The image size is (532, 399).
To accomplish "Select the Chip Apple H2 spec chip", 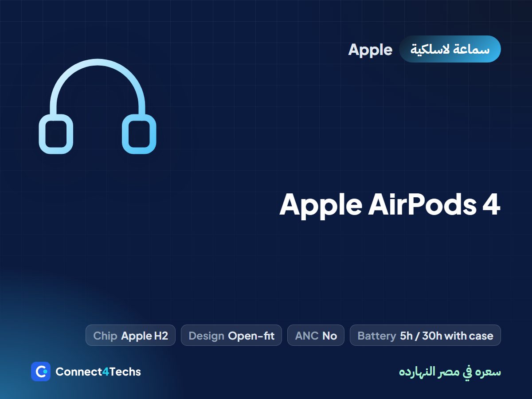I will pos(130,335).
